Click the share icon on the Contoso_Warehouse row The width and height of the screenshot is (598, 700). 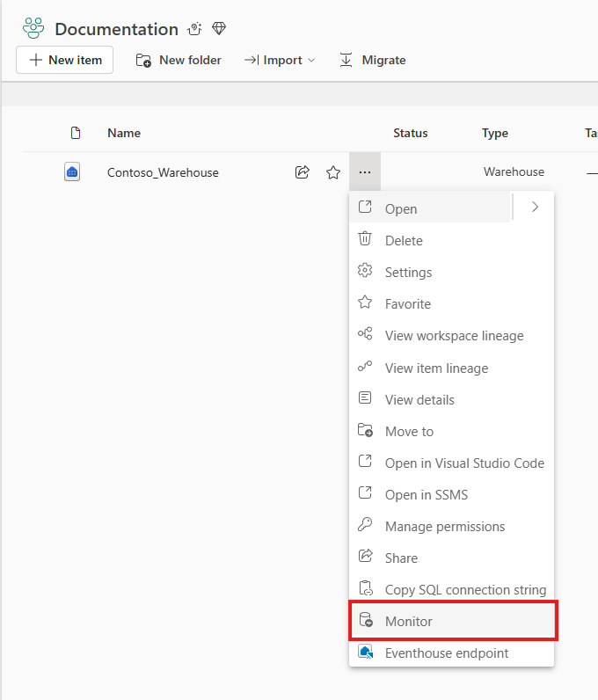(x=303, y=171)
